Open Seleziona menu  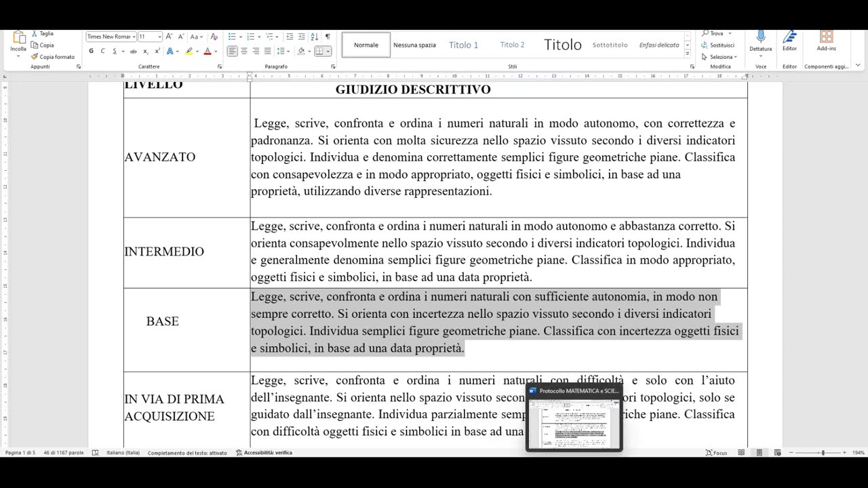coord(719,57)
